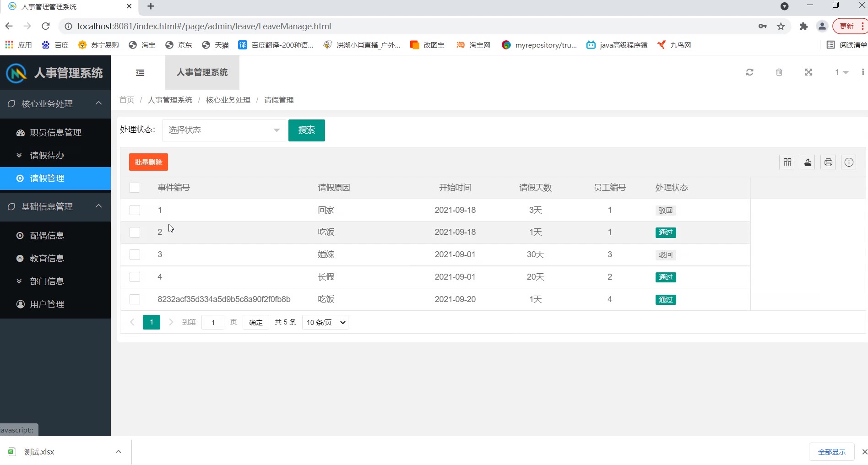Click the table print icon
Screen dimensions: 868x465
828,162
